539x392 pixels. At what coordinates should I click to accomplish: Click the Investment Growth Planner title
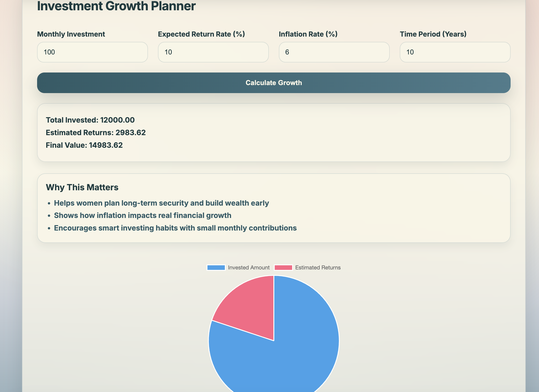click(116, 6)
